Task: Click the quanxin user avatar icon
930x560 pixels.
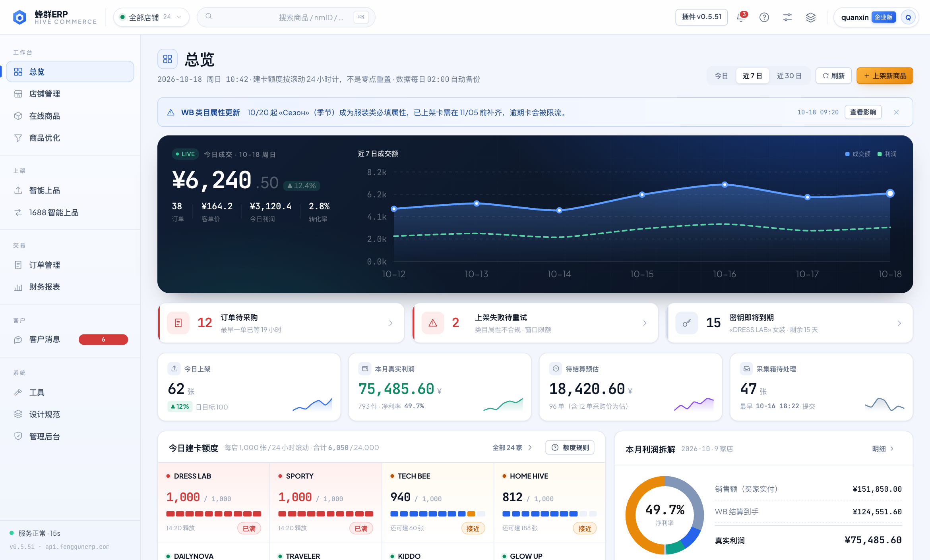Action: [x=908, y=17]
